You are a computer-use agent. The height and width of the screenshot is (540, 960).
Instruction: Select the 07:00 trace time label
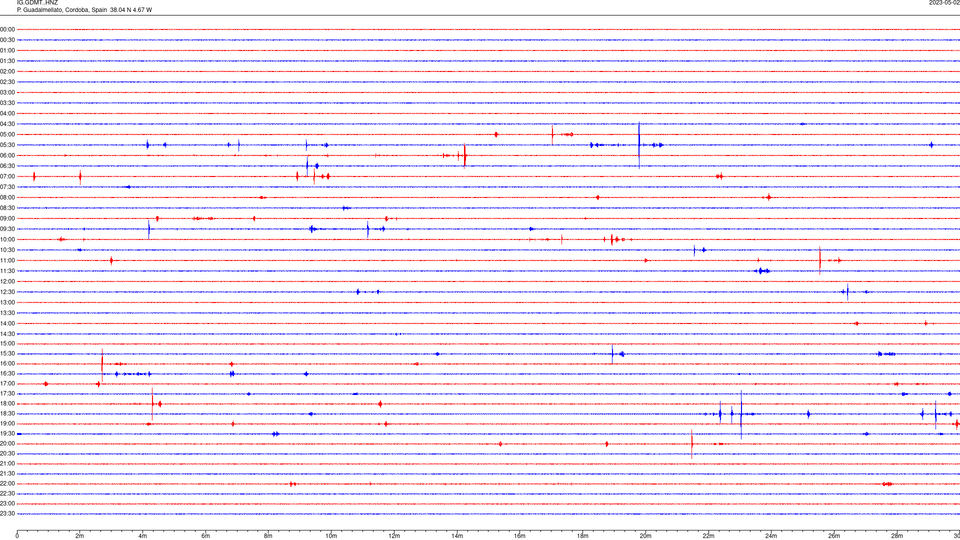coord(7,176)
